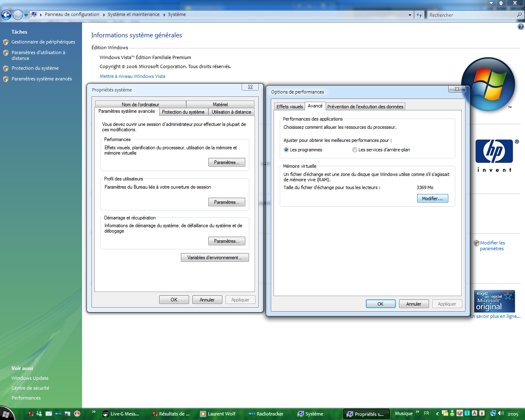Open Protection du système tab
This screenshot has height=420, width=525.
click(183, 112)
